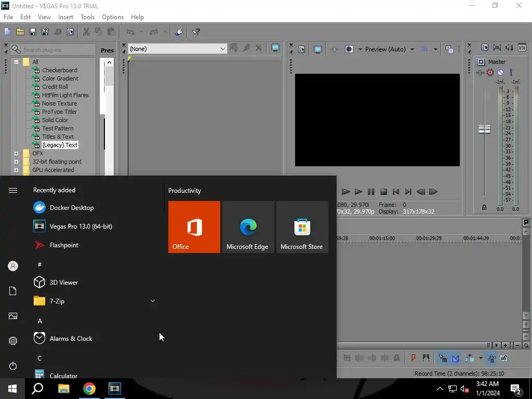This screenshot has height=399, width=532.
Task: Open the (None) preset dropdown
Action: (178, 49)
